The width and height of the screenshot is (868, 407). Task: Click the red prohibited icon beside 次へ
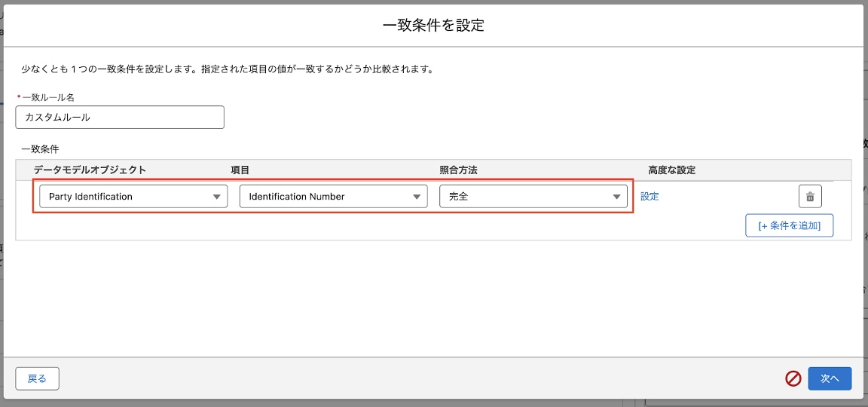click(x=793, y=378)
